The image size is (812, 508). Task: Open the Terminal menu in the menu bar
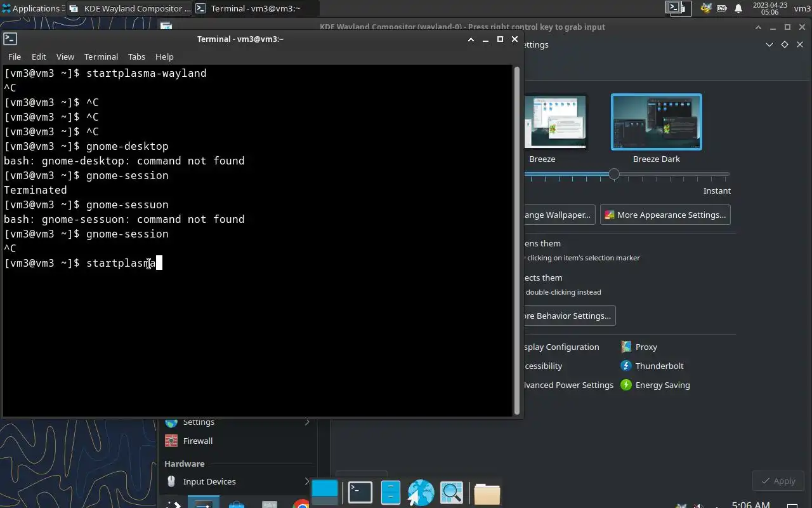click(x=101, y=57)
